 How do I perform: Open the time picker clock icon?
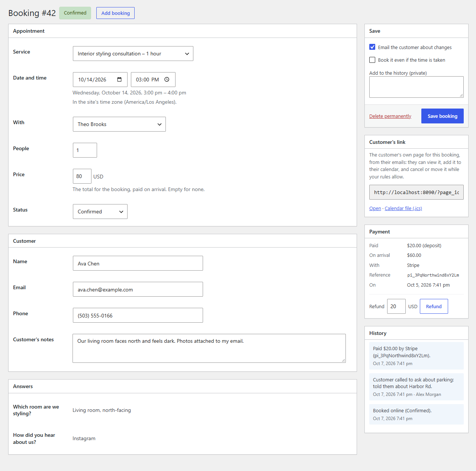coord(167,80)
